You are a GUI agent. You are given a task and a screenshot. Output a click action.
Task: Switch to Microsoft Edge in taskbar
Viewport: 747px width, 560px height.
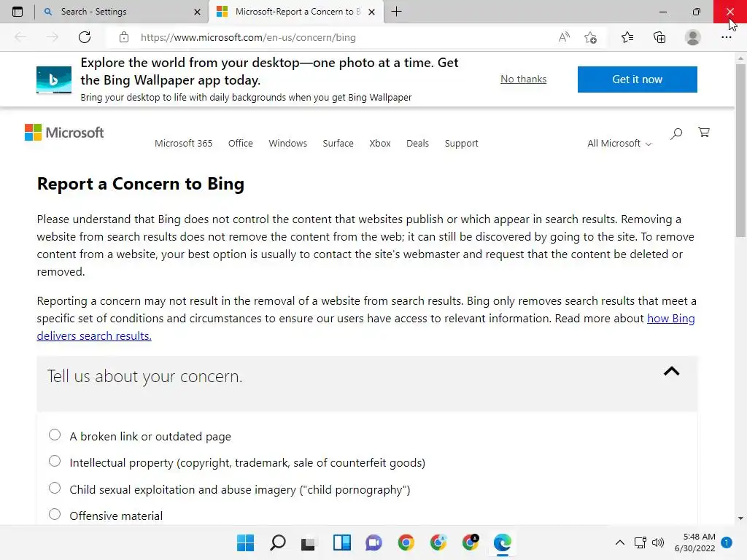[503, 542]
